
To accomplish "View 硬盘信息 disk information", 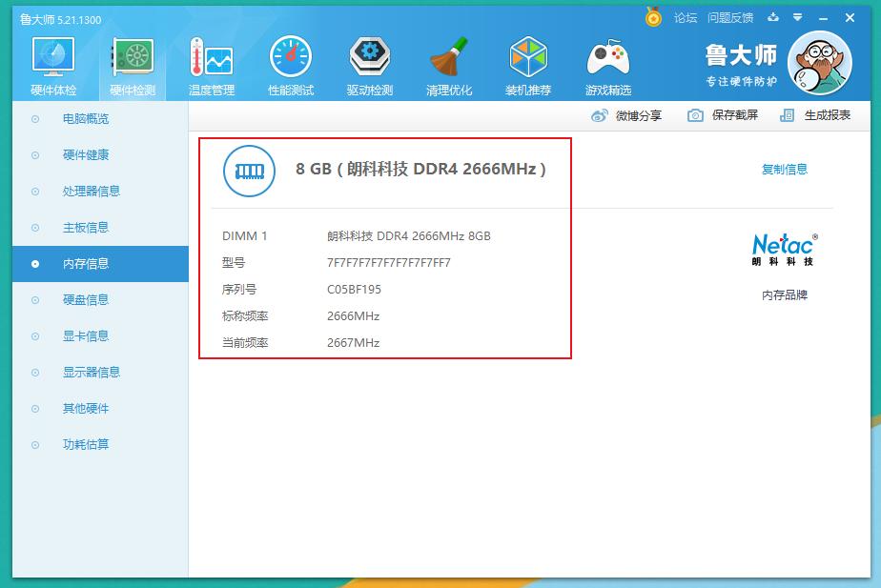I will (87, 299).
